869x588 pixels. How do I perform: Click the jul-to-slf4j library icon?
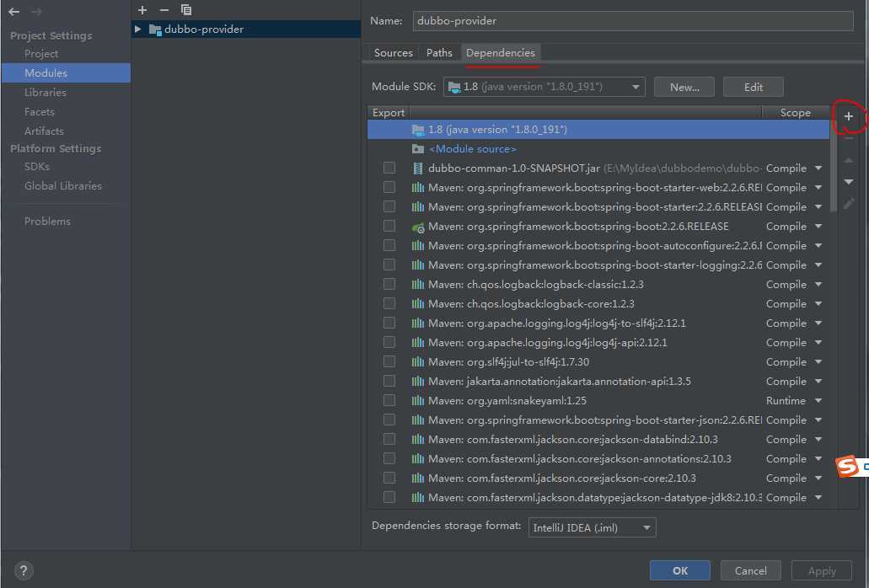418,362
